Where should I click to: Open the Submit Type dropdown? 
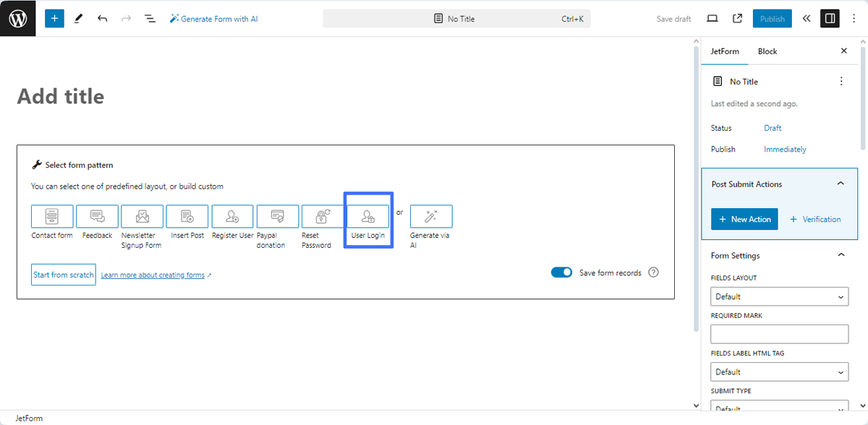(779, 407)
